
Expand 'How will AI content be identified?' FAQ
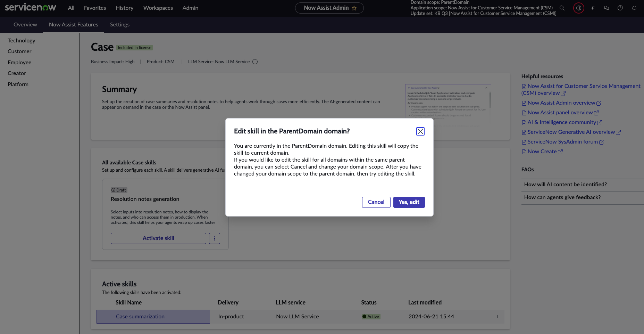click(583, 185)
